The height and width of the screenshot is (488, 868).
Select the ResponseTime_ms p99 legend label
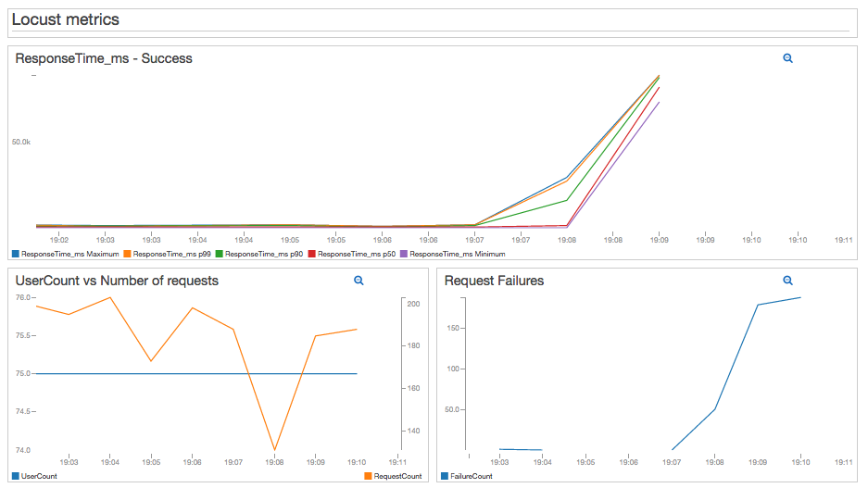coord(172,254)
